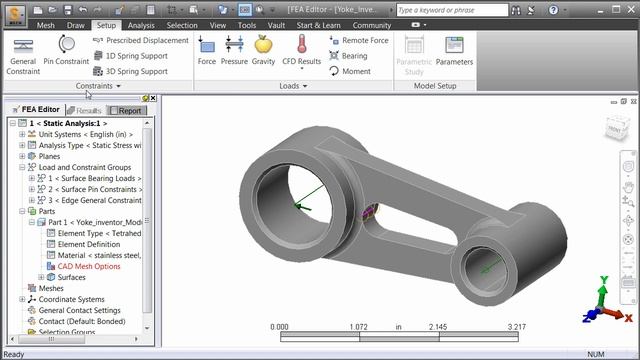Expand Surface Pin Constraints group
The width and height of the screenshot is (640, 360).
pos(31,189)
